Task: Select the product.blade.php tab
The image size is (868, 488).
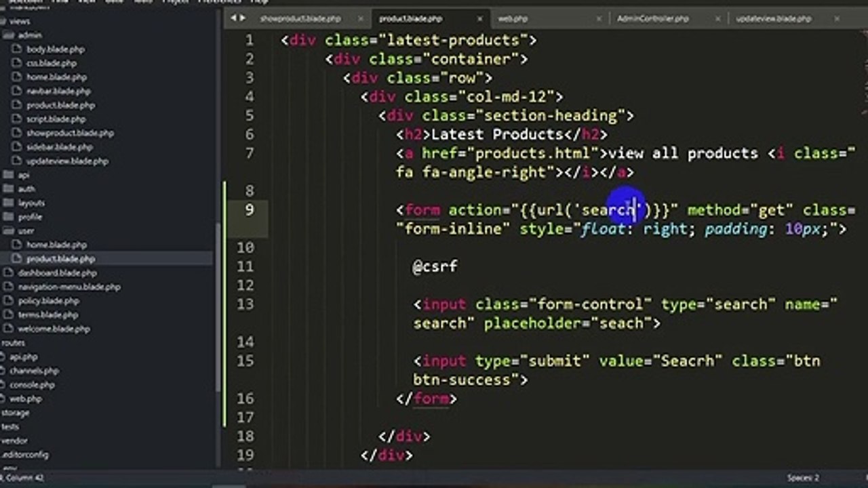Action: coord(410,19)
